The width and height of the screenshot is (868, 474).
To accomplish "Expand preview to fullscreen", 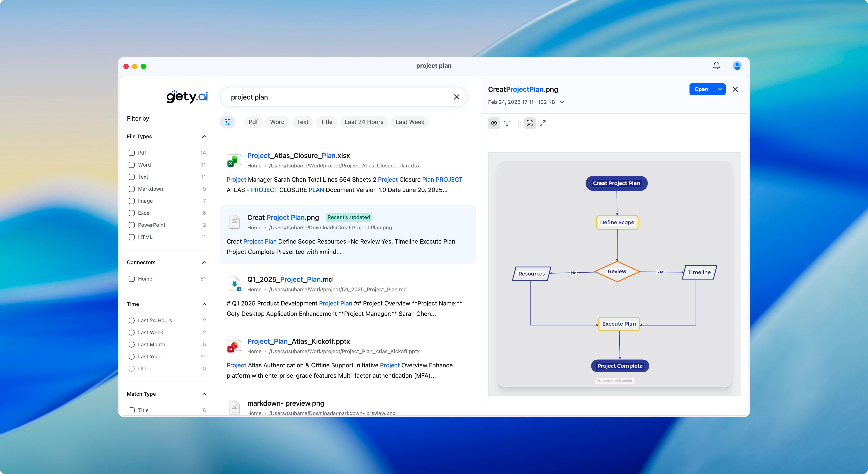I will 542,123.
